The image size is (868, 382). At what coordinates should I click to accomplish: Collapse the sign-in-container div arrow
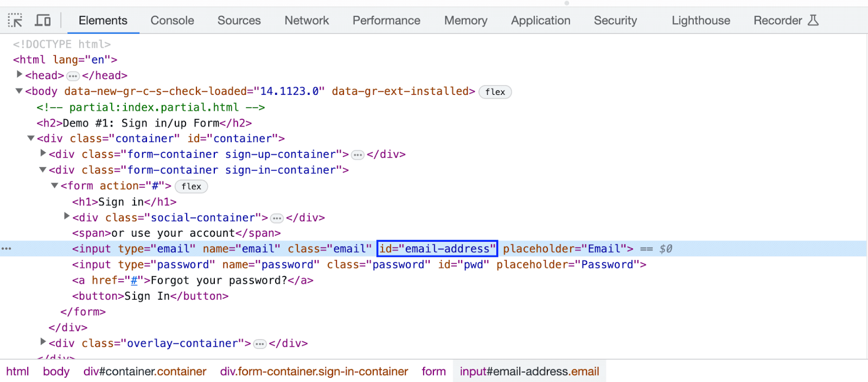tap(43, 170)
